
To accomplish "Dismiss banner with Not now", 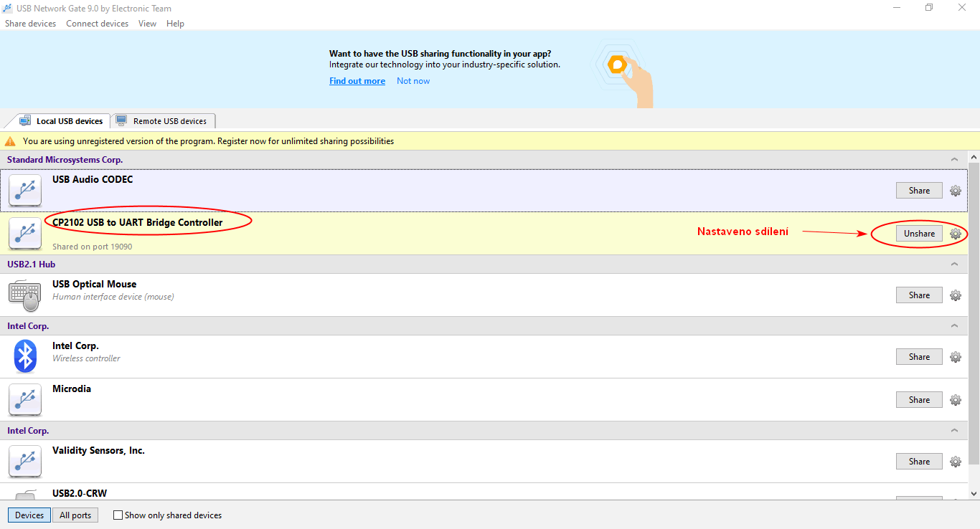I will [413, 81].
